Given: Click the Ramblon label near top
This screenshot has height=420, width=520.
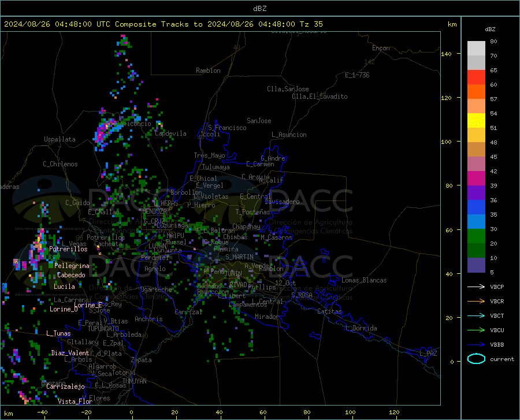Looking at the screenshot, I should coord(208,70).
